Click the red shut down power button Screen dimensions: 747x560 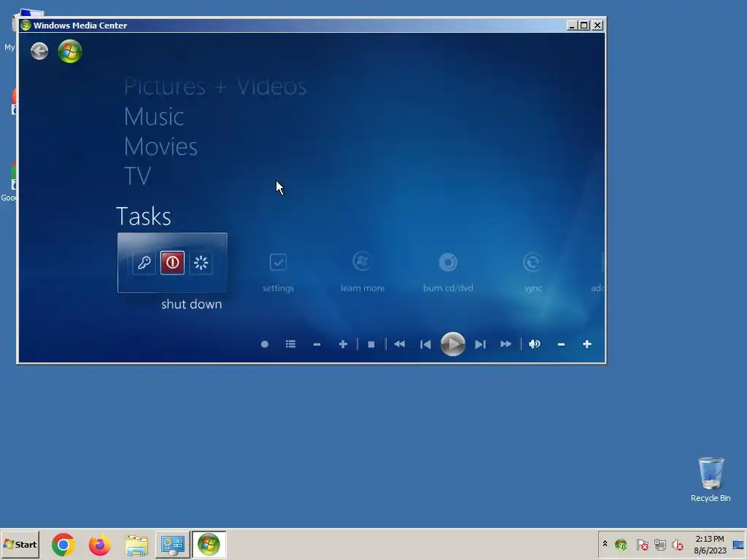172,262
